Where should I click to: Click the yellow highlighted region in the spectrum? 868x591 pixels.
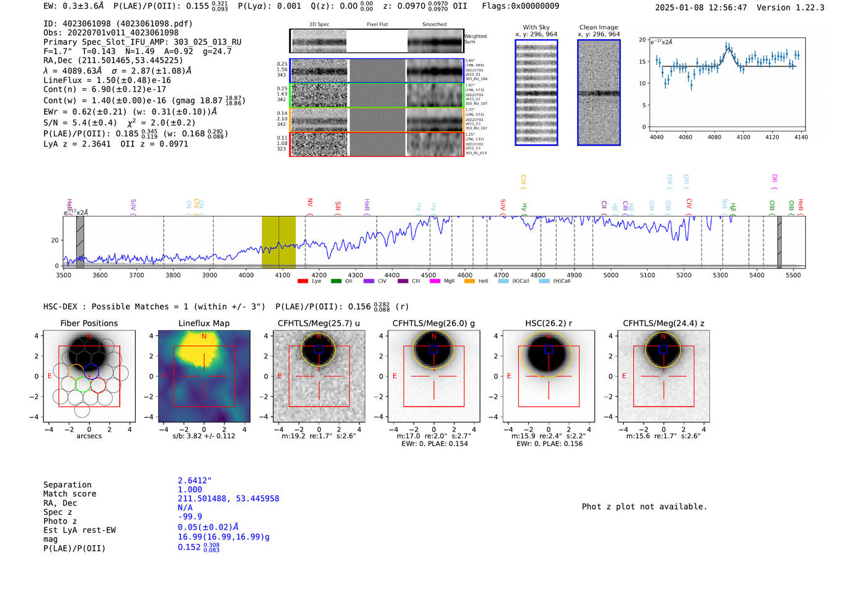[278, 242]
